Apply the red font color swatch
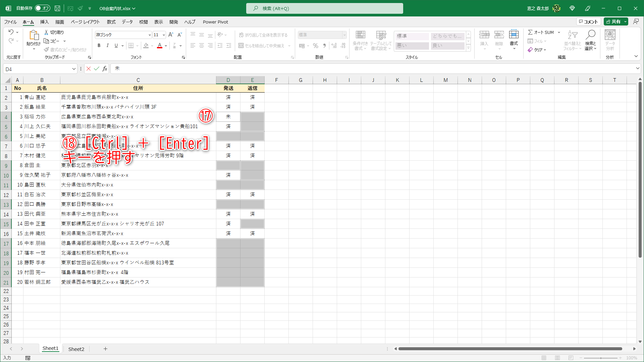Screen dimensions: 644x362 point(160,46)
